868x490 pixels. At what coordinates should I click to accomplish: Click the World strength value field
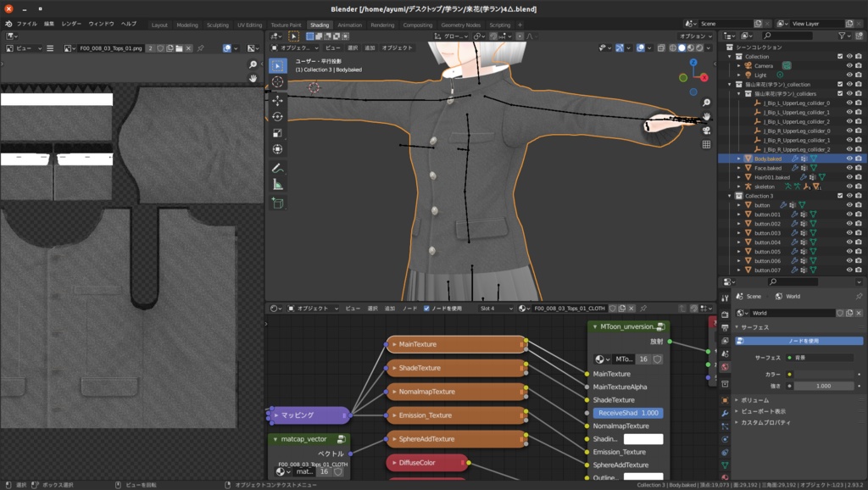point(823,386)
